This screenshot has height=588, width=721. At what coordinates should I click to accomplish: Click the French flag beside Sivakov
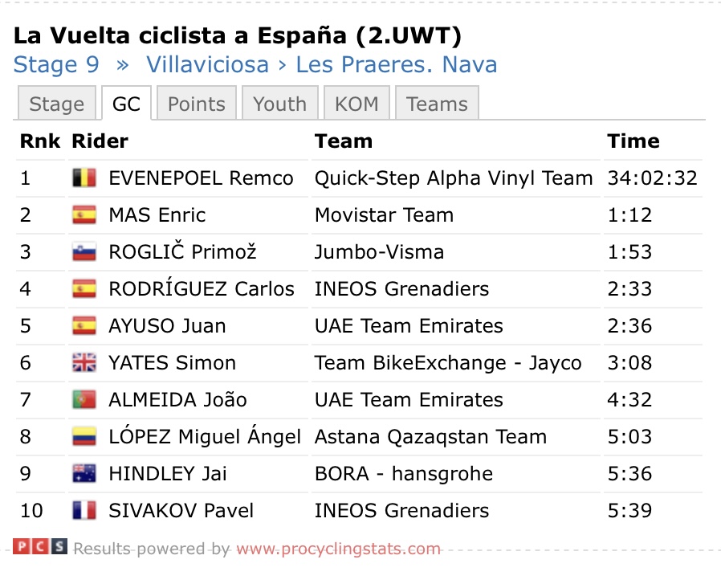click(x=84, y=510)
